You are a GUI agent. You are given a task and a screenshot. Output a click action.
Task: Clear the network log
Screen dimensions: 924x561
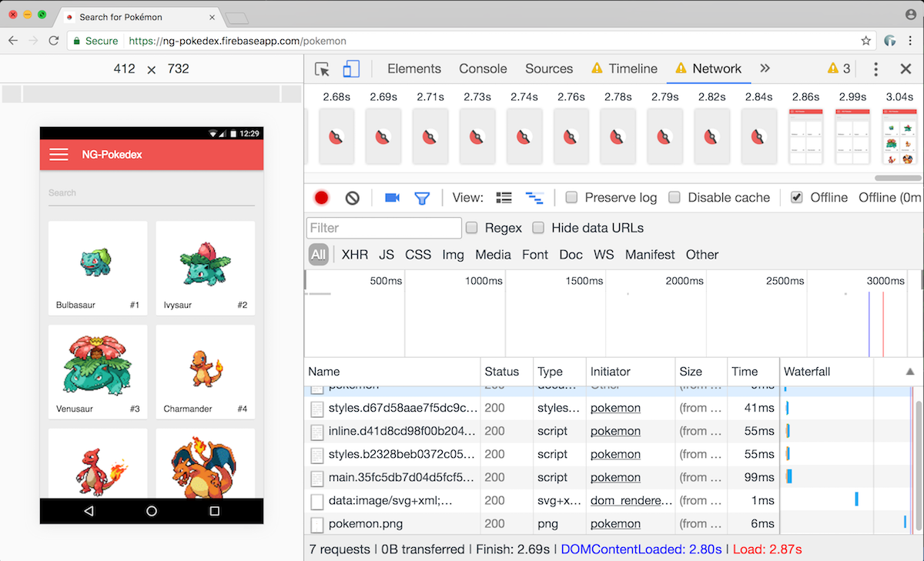(353, 198)
